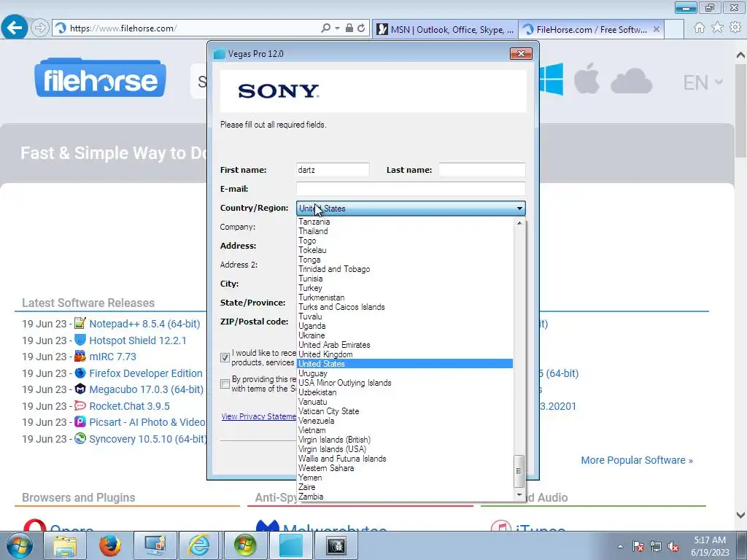Viewport: 747px width, 560px height.
Task: Click the search magnifier in address bar
Action: (326, 28)
